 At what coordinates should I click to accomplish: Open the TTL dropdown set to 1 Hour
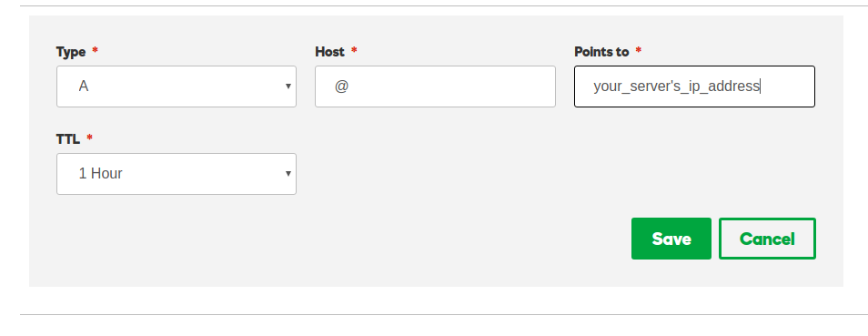tap(176, 174)
